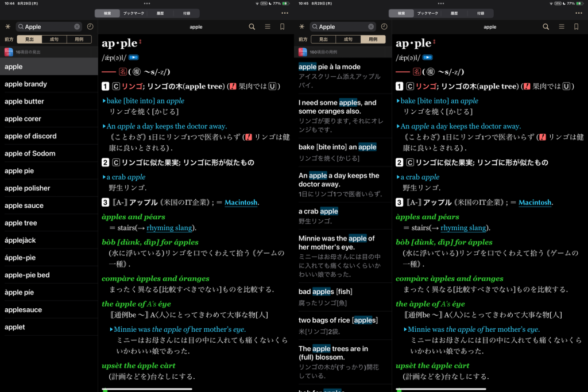Open the 履歴 tab in top toolbar

click(x=161, y=13)
